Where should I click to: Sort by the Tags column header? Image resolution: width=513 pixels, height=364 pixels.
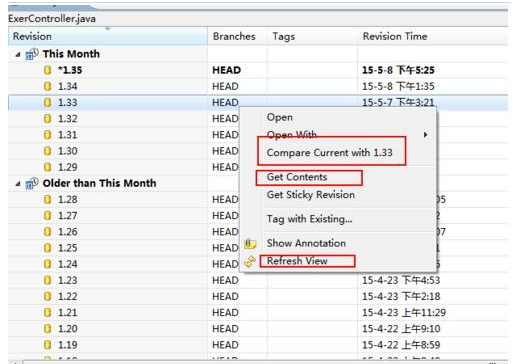click(x=312, y=36)
